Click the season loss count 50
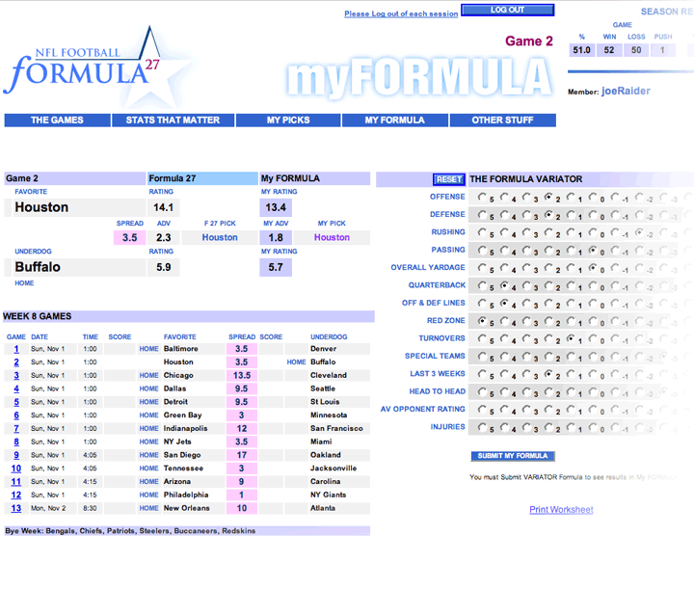 [x=636, y=50]
